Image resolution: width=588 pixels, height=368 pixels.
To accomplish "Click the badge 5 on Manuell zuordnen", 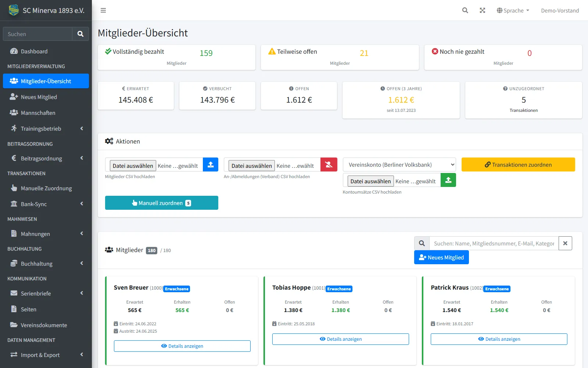I will (x=188, y=203).
